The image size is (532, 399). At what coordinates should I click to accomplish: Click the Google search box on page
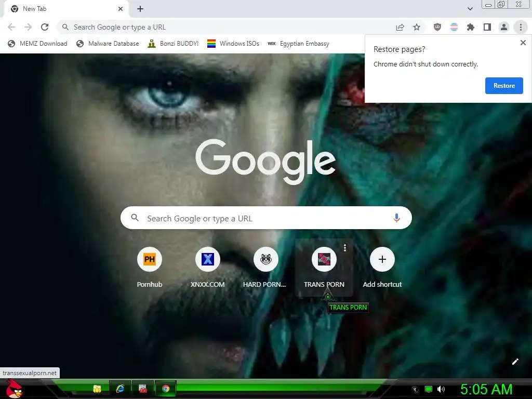[266, 218]
